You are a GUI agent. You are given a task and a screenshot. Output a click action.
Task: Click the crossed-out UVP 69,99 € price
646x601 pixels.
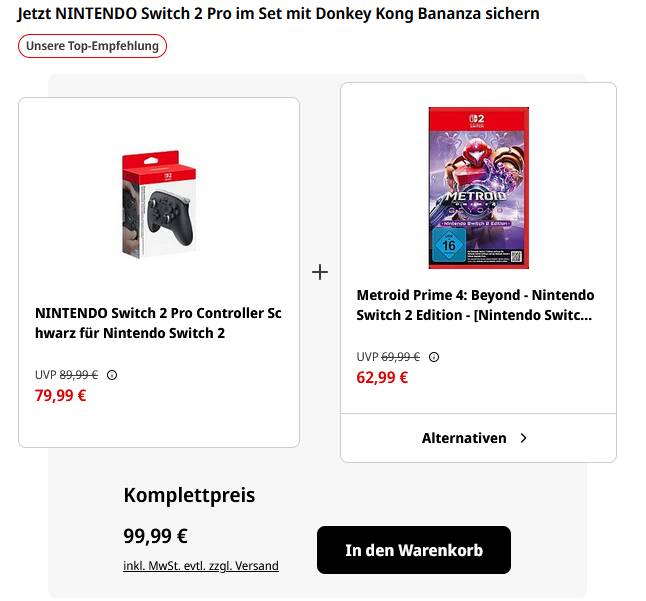(x=400, y=357)
